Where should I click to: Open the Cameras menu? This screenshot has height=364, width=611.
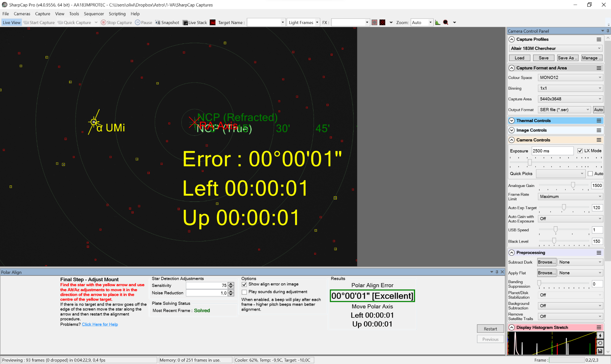(22, 14)
